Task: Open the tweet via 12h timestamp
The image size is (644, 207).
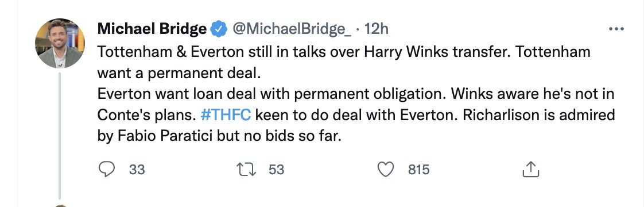Action: [376, 29]
